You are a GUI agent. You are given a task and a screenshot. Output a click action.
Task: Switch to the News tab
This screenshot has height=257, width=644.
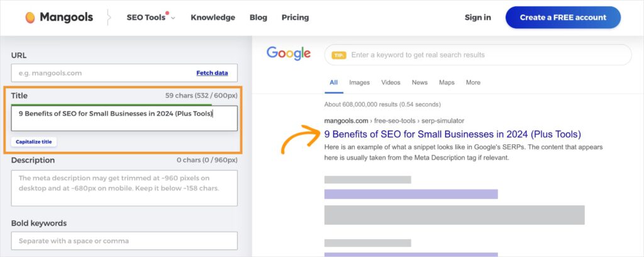419,83
